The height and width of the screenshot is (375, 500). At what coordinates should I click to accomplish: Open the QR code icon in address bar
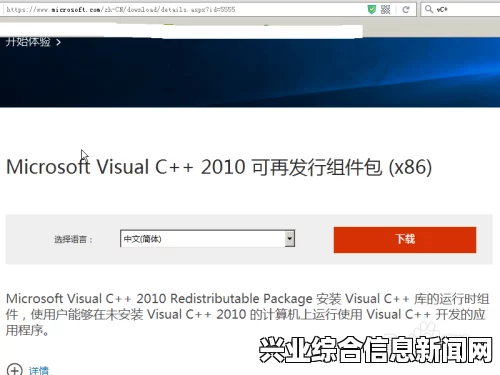tap(385, 9)
